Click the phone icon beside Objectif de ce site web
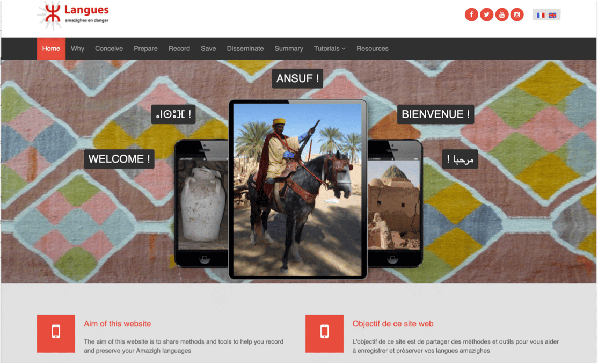The image size is (598, 364). [x=324, y=333]
